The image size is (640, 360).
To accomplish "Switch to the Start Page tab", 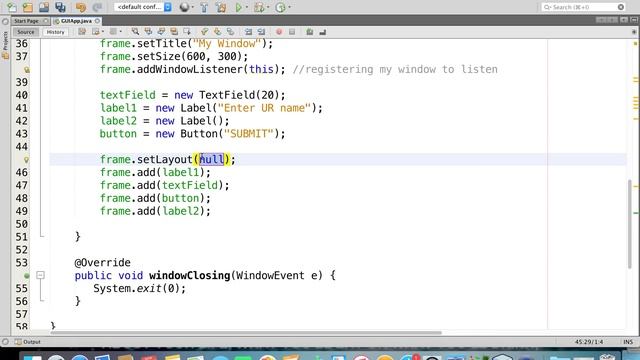I will click(x=27, y=21).
